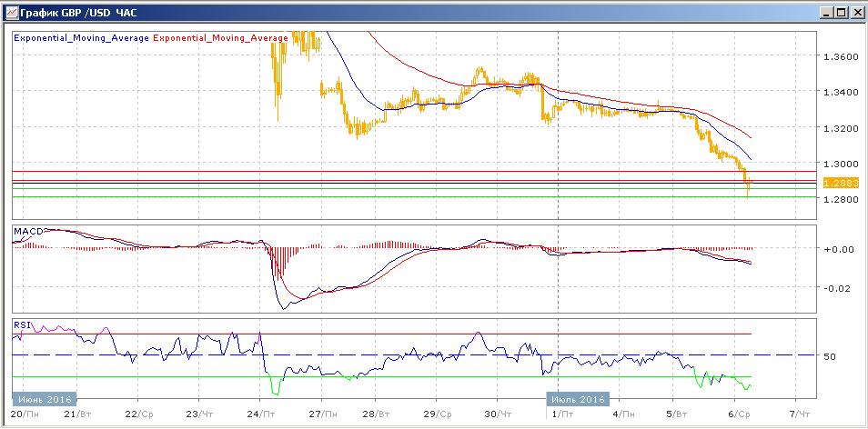Click the RSI indicator panel label

coord(20,323)
